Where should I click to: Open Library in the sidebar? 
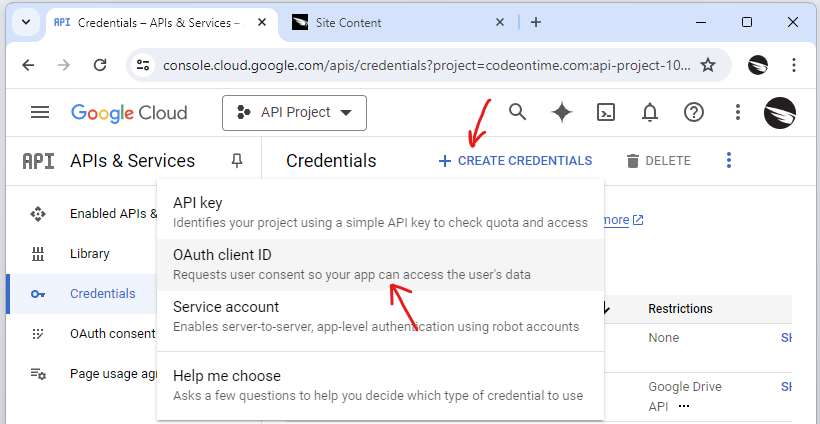click(89, 254)
